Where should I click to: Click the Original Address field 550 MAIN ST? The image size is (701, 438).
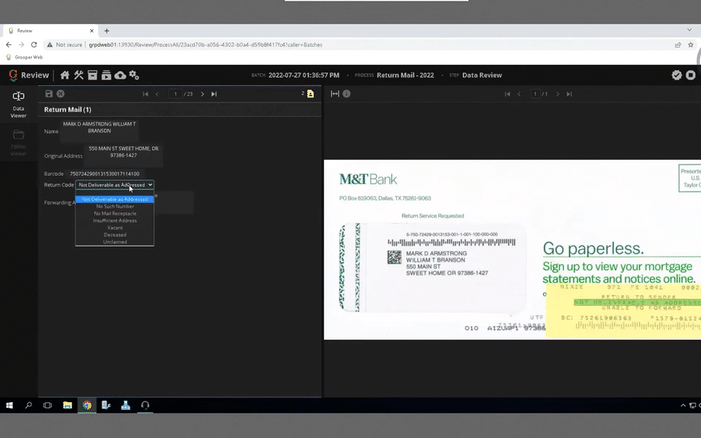123,155
